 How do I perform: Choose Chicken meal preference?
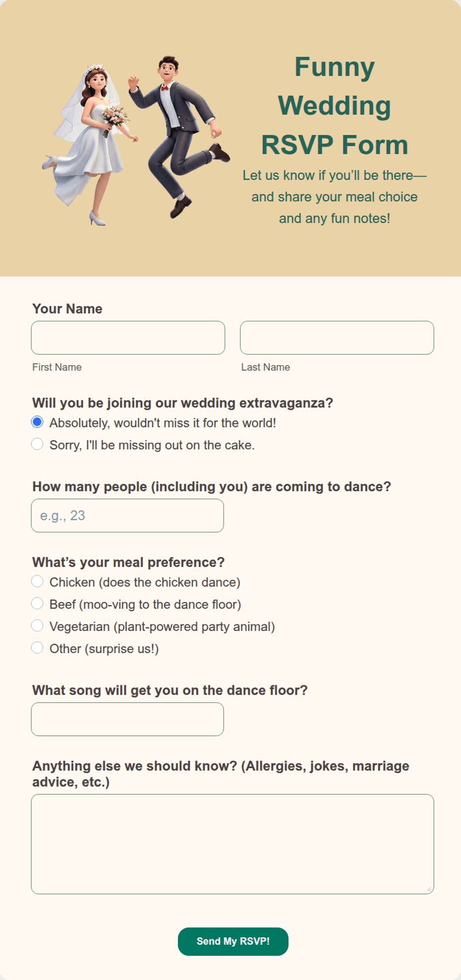tap(37, 581)
